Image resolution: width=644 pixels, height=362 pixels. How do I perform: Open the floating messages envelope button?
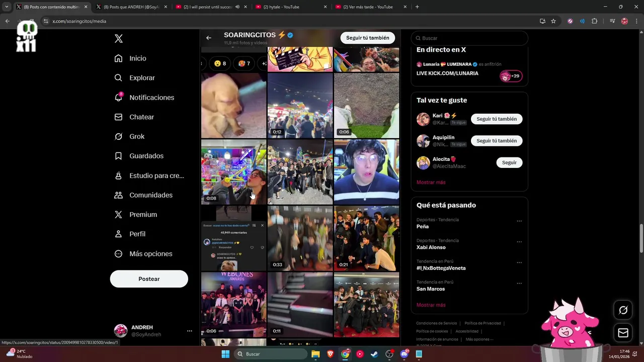(623, 333)
